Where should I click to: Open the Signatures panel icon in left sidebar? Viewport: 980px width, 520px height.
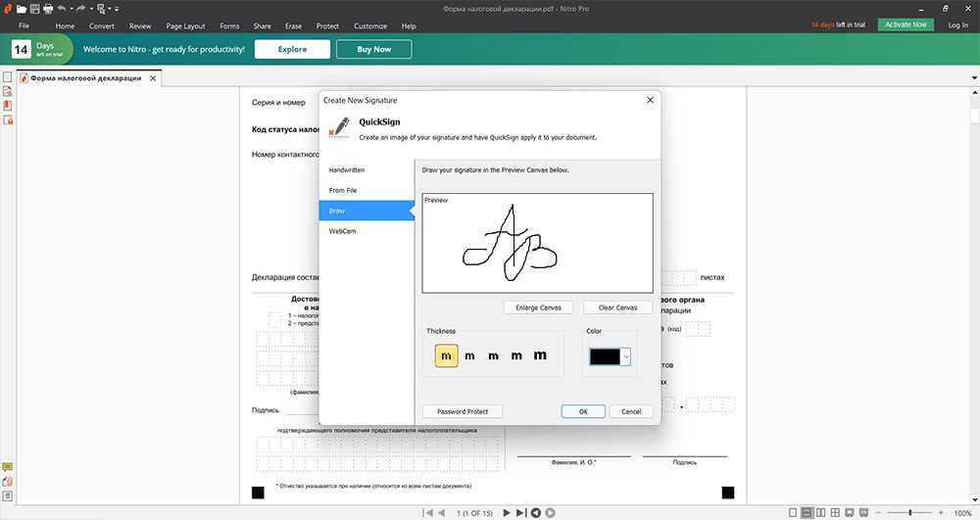pyautogui.click(x=8, y=91)
